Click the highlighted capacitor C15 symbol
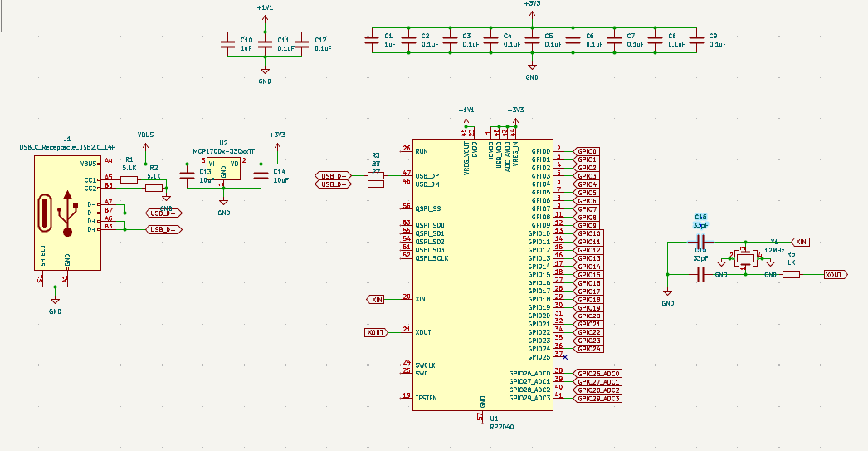Screen dimensions: 868x451 tap(700, 242)
